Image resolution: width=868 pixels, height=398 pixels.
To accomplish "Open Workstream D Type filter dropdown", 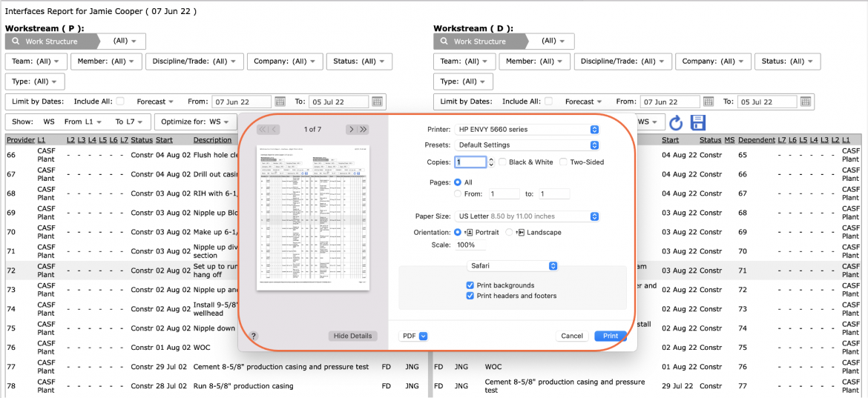I will tap(464, 82).
